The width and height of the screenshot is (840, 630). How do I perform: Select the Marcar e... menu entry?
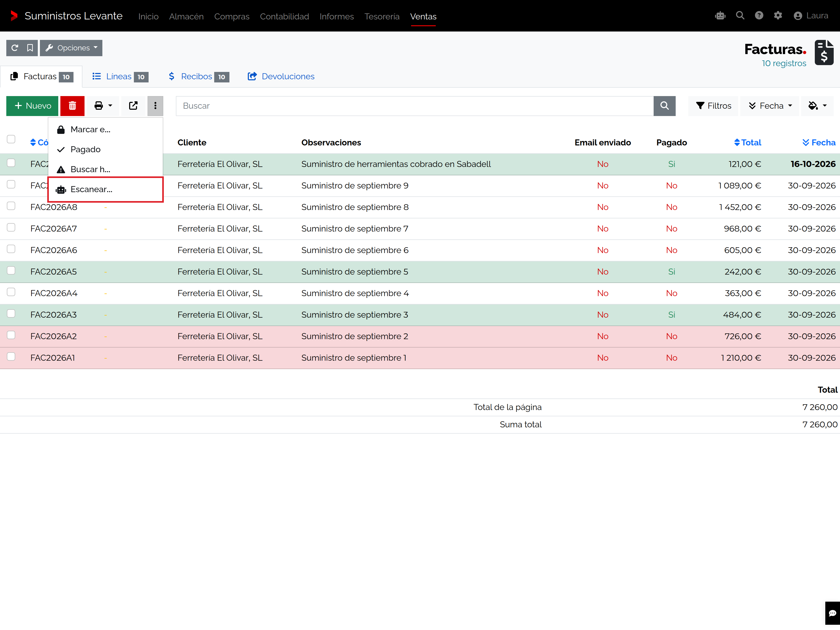click(106, 129)
